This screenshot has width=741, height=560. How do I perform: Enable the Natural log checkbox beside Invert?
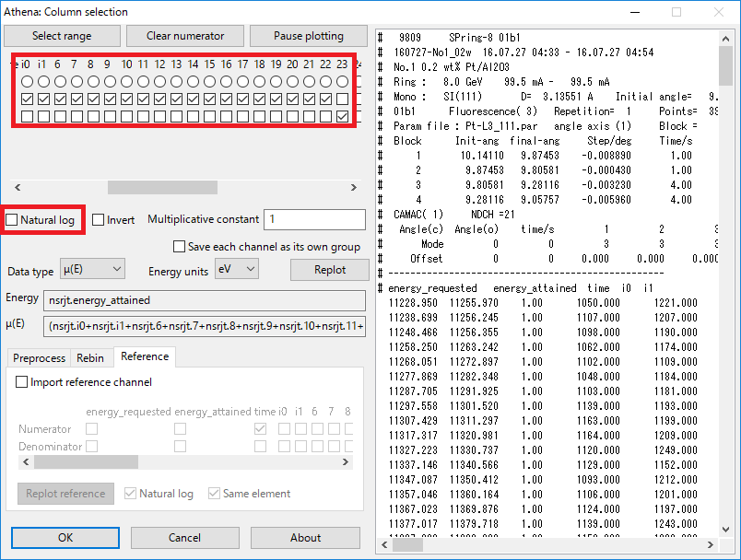coord(12,219)
